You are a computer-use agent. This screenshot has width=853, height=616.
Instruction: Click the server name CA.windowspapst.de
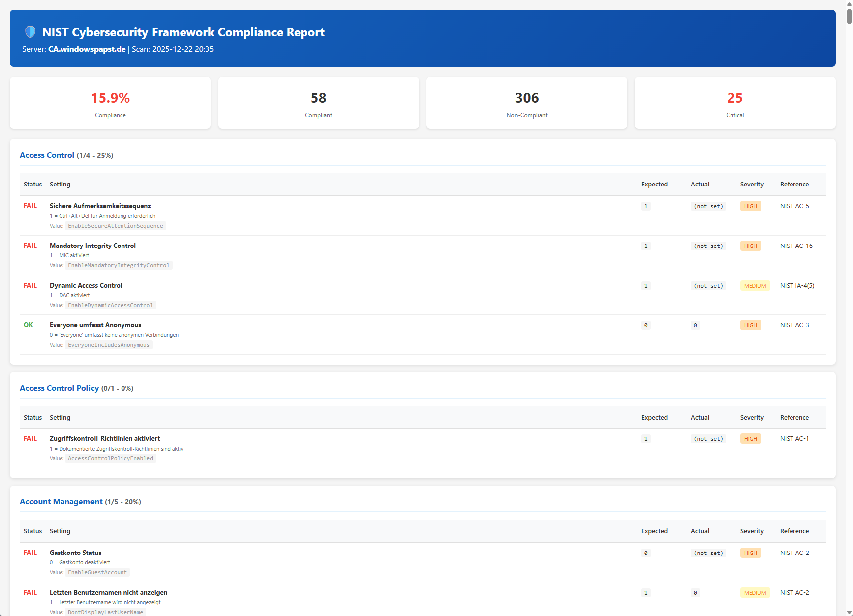[x=87, y=49]
